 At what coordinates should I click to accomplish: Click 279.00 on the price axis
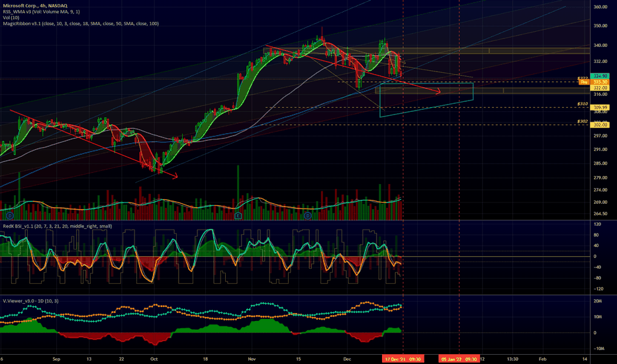pyautogui.click(x=600, y=178)
